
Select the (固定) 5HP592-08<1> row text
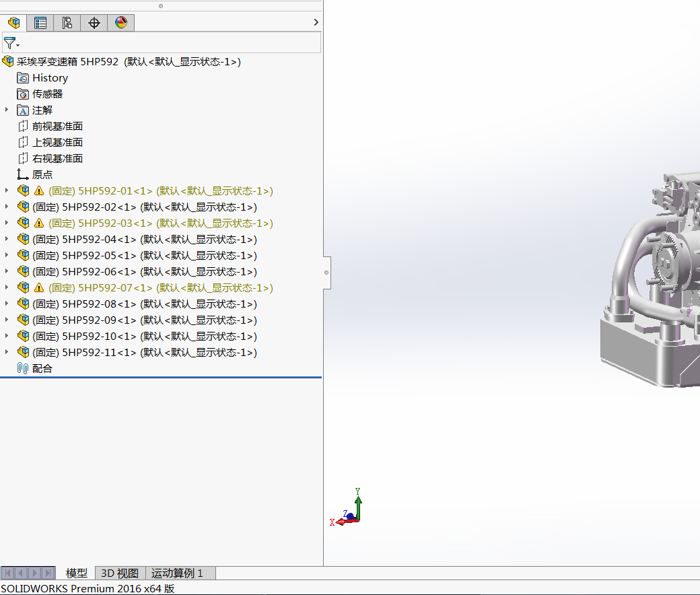pyautogui.click(x=84, y=304)
